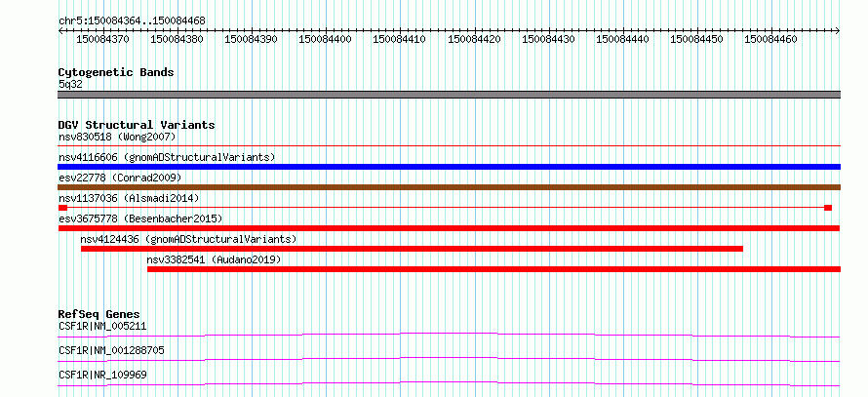
Task: Click the 5q32 band label
Action: 70,85
